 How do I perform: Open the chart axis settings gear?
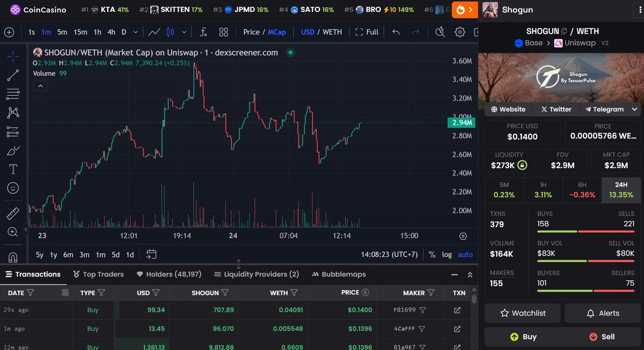(463, 236)
